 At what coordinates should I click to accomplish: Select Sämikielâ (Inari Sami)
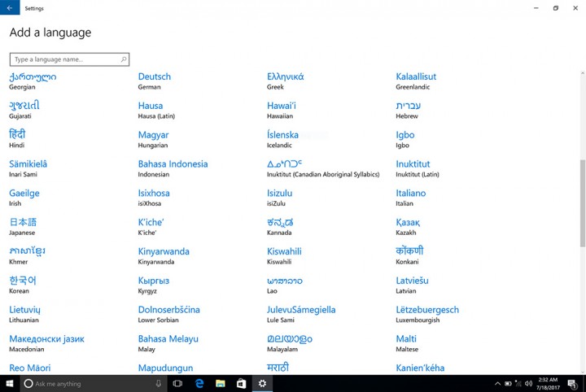point(28,168)
